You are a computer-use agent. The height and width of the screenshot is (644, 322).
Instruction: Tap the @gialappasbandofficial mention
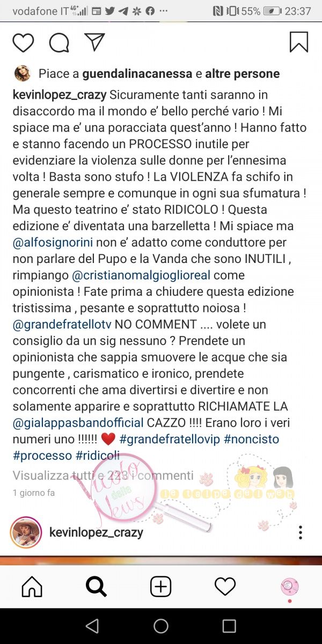tap(78, 423)
